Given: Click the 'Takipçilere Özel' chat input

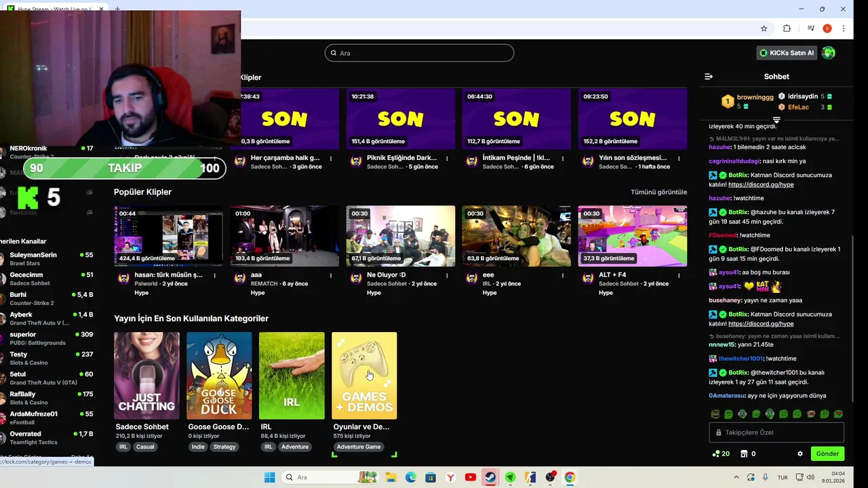Looking at the screenshot, I should point(776,432).
